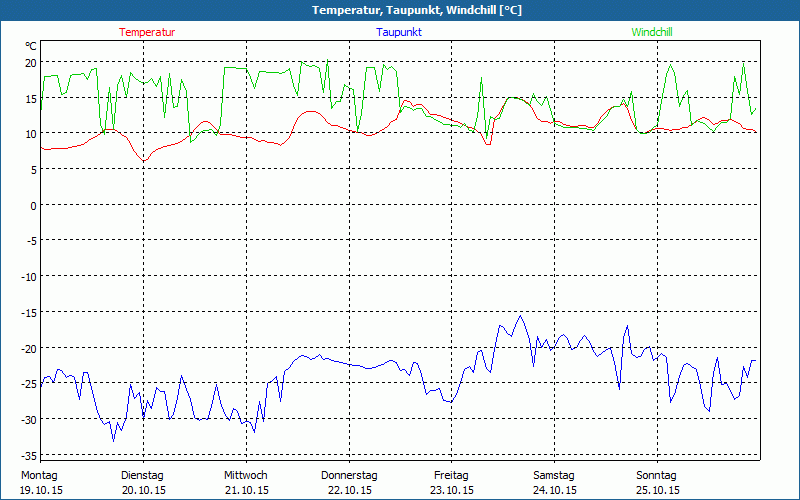800x500 pixels.
Task: Click the blue Taupunkt legend label
Action: [399, 32]
